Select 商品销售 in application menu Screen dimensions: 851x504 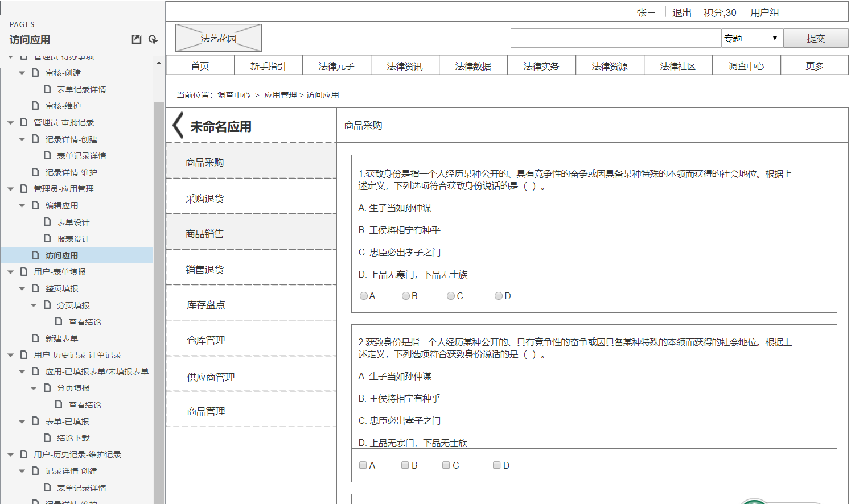pos(251,233)
